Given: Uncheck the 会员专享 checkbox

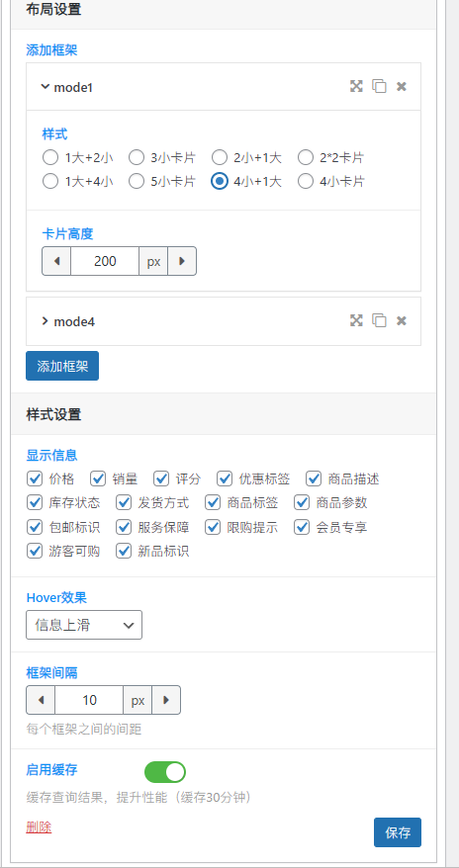Looking at the screenshot, I should coord(302,527).
